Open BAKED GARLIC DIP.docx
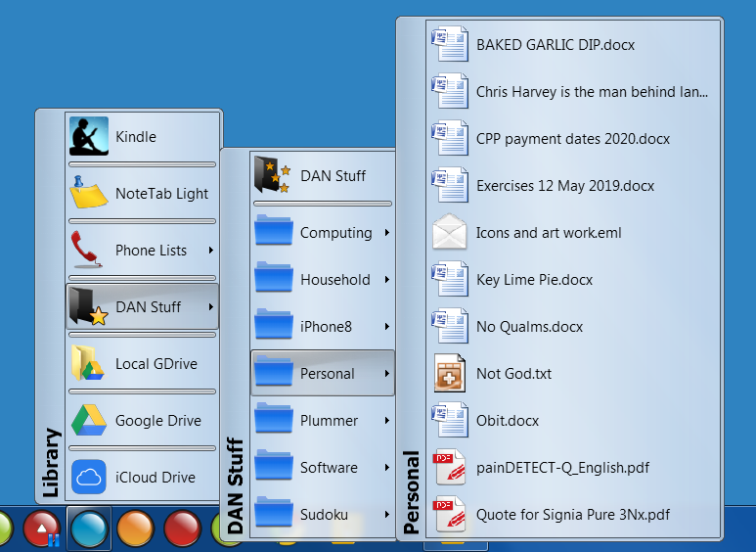 tap(555, 45)
